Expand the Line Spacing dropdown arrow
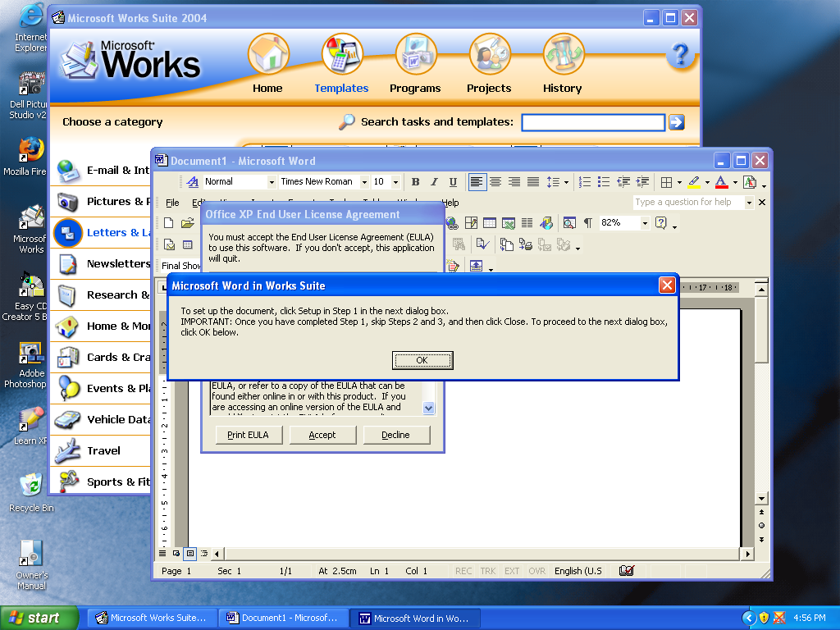The width and height of the screenshot is (840, 630). click(x=566, y=183)
